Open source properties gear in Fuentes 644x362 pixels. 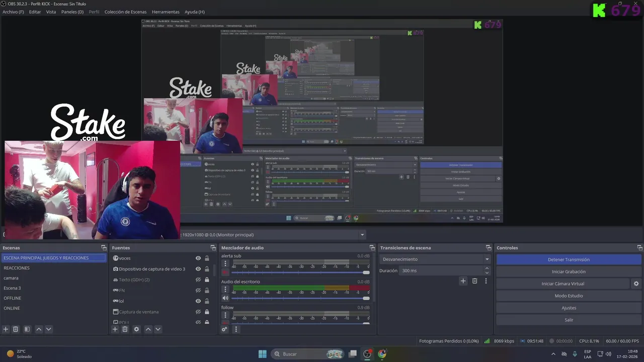[136, 329]
